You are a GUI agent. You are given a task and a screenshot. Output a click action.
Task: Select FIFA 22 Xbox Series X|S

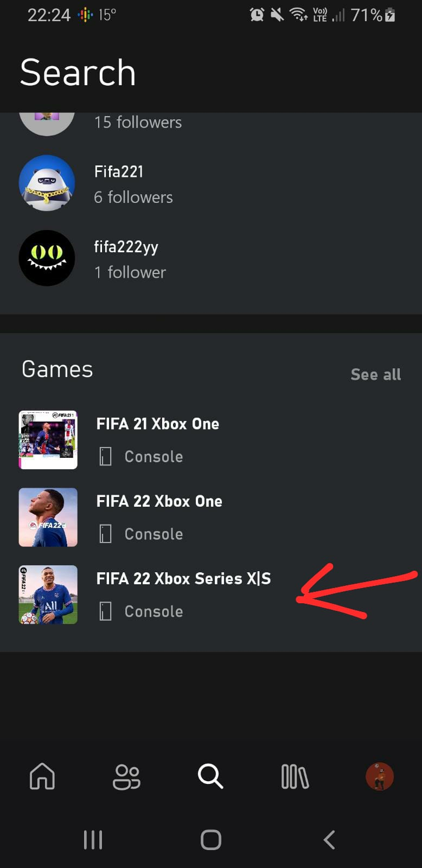point(183,579)
